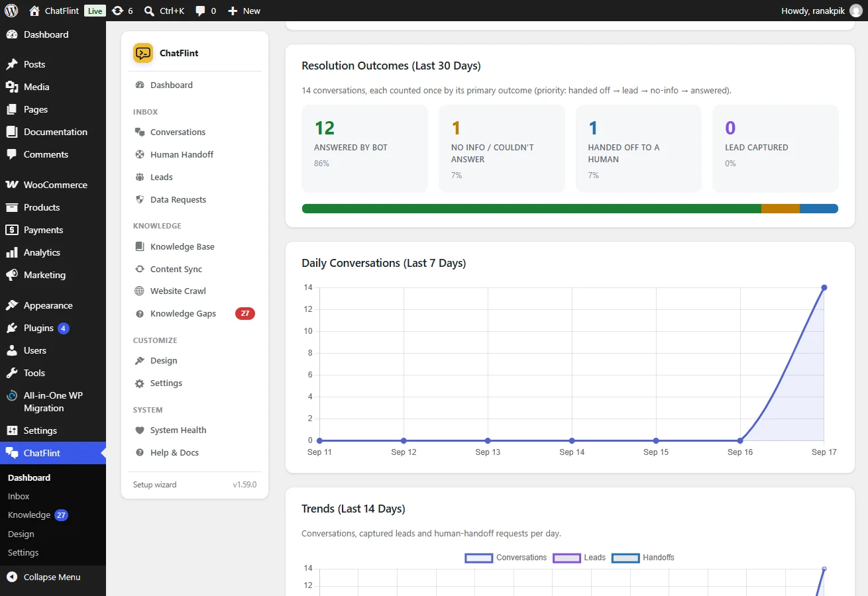This screenshot has height=596, width=868.
Task: Open Comments in the WordPress sidebar
Action: [x=53, y=154]
